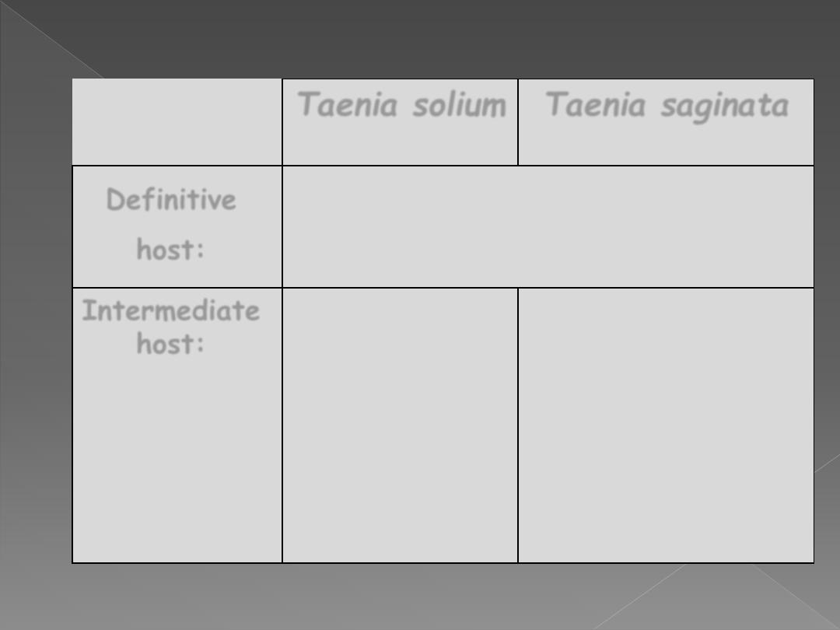Click the slide background left of the table
Image resolution: width=840 pixels, height=630 pixels.
pos(35,321)
